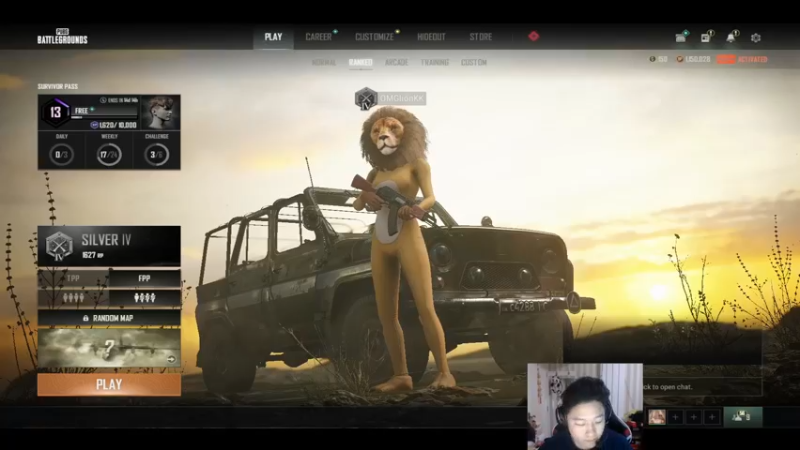Viewport: 800px width, 450px height.
Task: Open the CAREER tab
Action: [x=318, y=37]
